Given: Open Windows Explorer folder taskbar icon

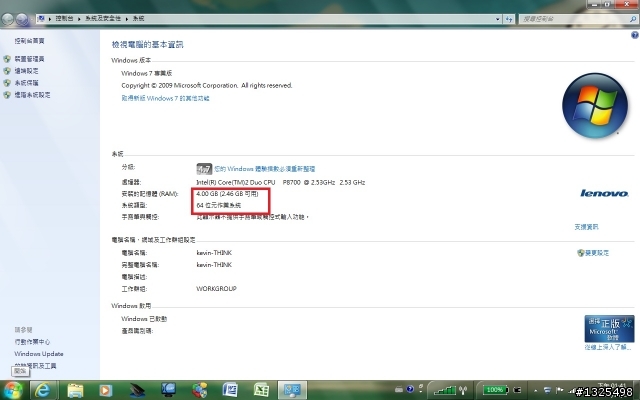Looking at the screenshot, I should click(75, 390).
